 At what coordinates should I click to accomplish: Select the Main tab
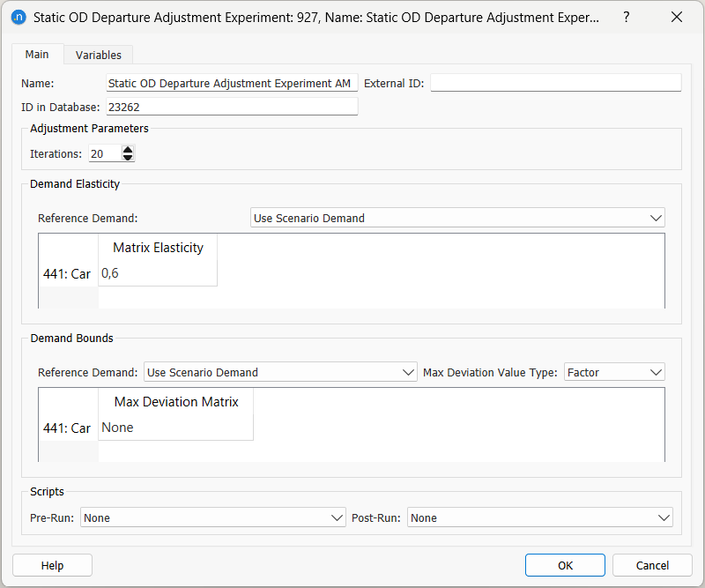(x=37, y=54)
